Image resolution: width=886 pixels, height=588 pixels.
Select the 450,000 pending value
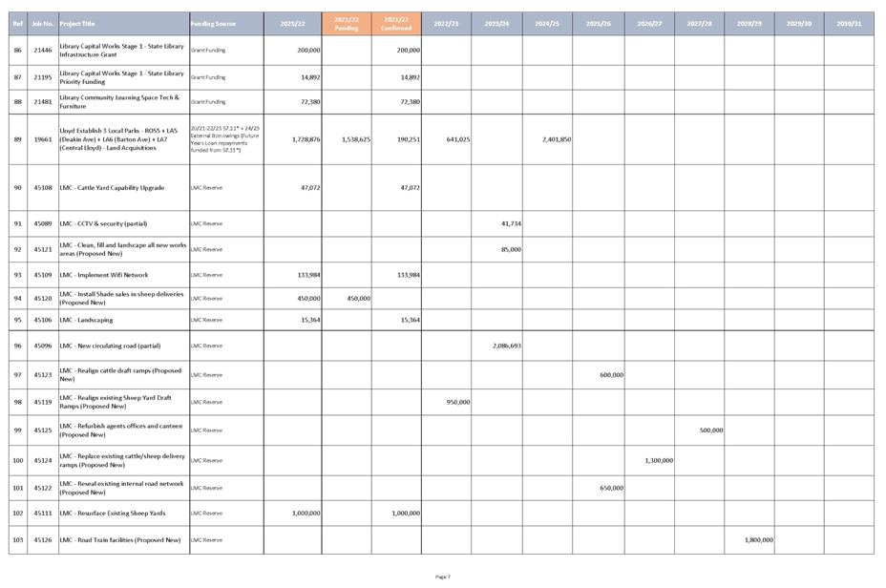click(358, 298)
